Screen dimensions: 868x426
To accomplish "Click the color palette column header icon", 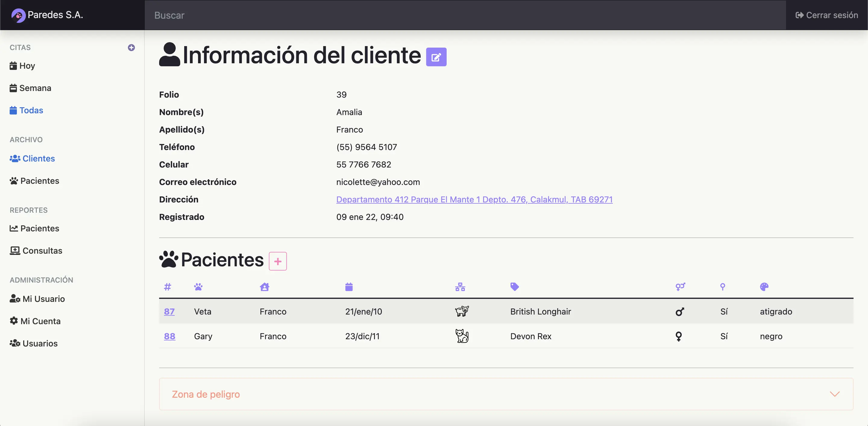I will (x=764, y=287).
